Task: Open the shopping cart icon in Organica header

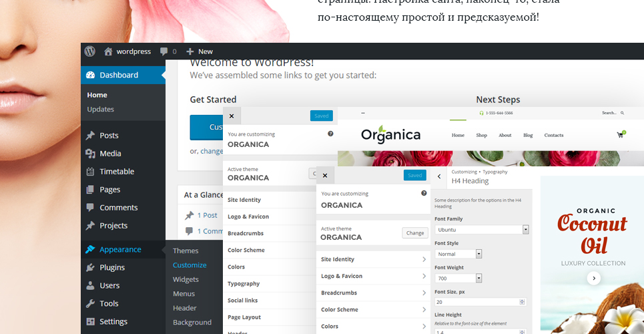Action: pos(621,134)
